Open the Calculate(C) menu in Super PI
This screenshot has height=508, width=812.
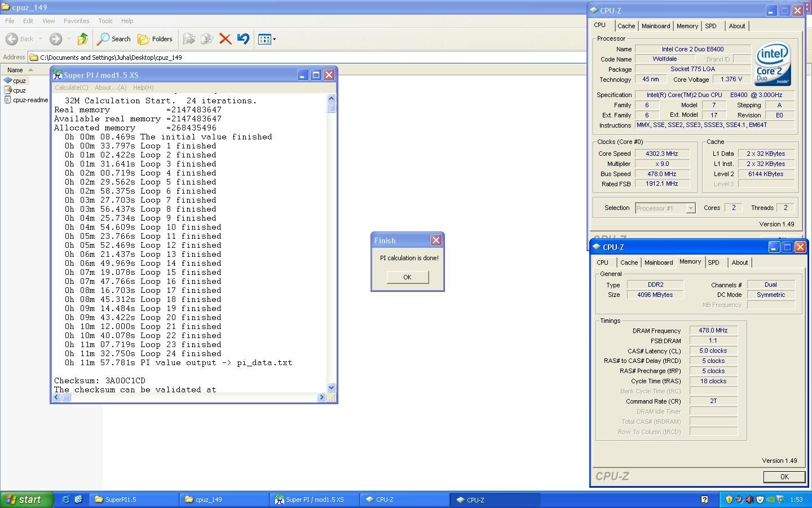coord(71,87)
